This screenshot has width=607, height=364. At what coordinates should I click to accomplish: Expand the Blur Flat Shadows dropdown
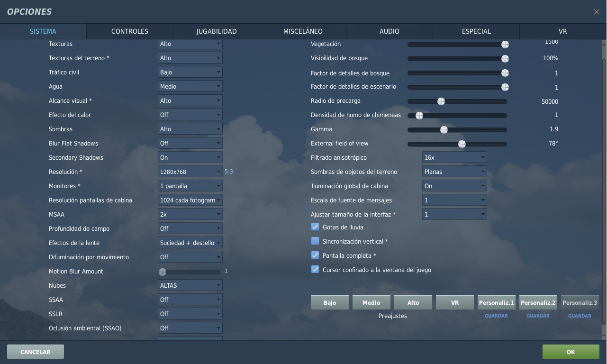[190, 143]
